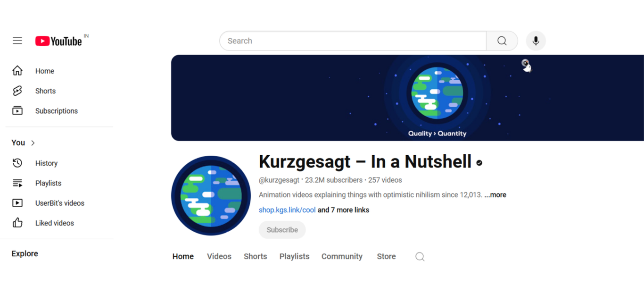Switch to the Community tab
644x294 pixels.
point(342,257)
